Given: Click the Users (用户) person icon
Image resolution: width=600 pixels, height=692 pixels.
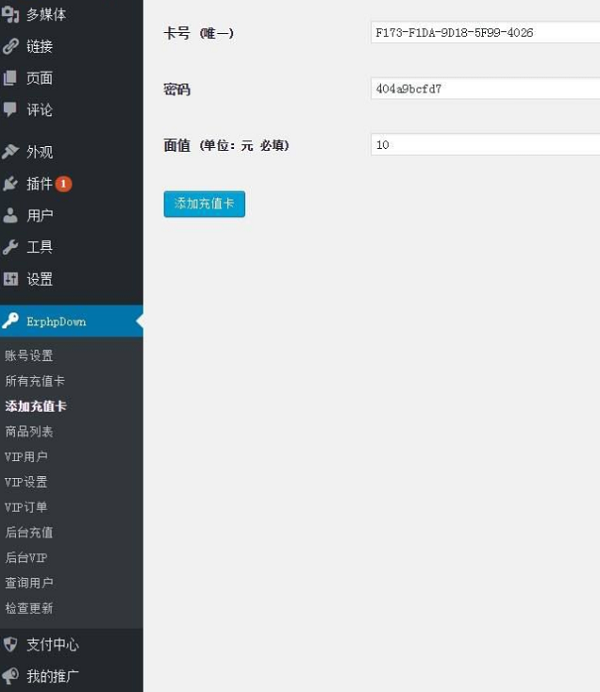Looking at the screenshot, I should pos(10,215).
